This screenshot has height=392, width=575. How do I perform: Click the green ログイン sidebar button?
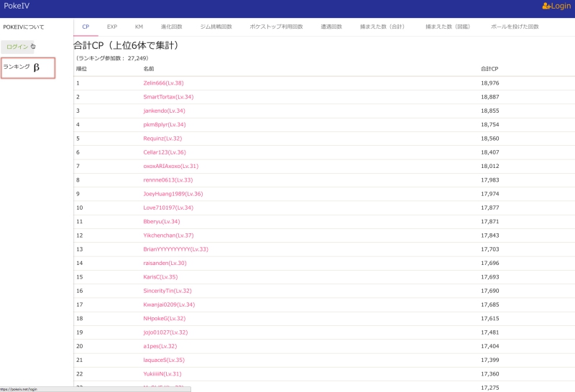point(17,47)
